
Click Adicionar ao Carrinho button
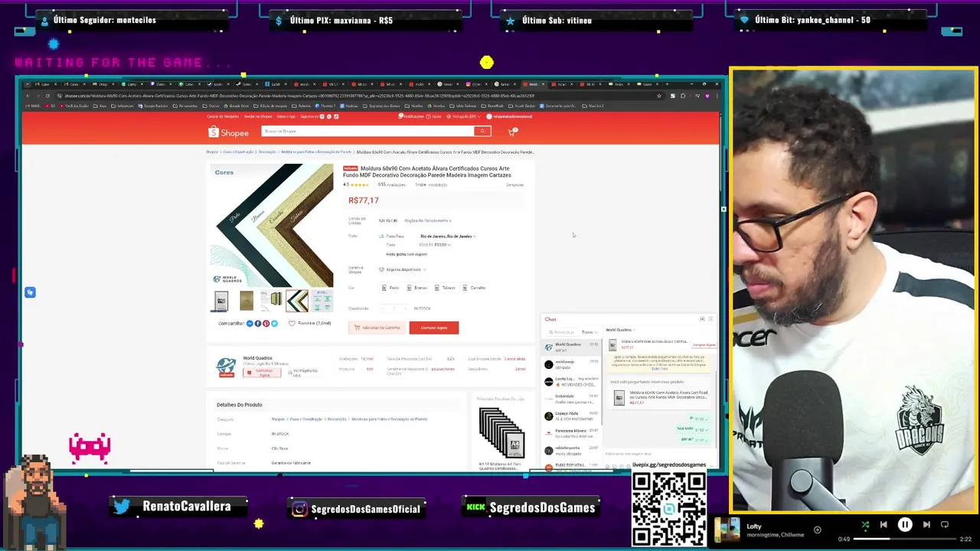coord(376,328)
